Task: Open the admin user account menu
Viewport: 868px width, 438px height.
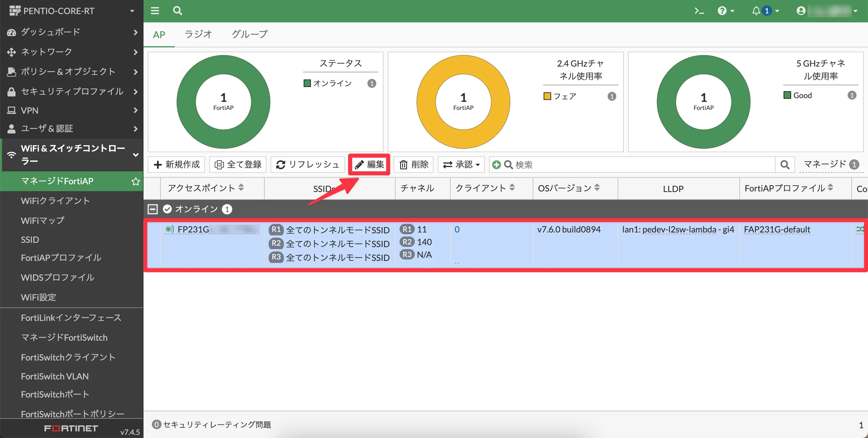Action: click(x=827, y=11)
